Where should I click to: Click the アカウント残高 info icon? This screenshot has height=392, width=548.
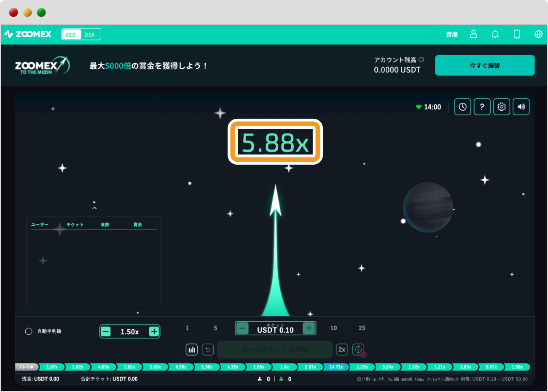[x=421, y=60]
